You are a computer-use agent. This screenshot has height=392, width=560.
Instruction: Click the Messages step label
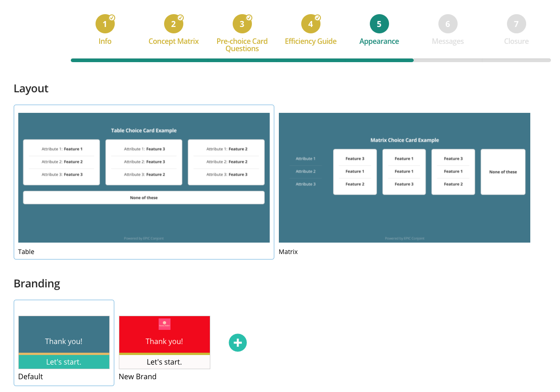448,41
